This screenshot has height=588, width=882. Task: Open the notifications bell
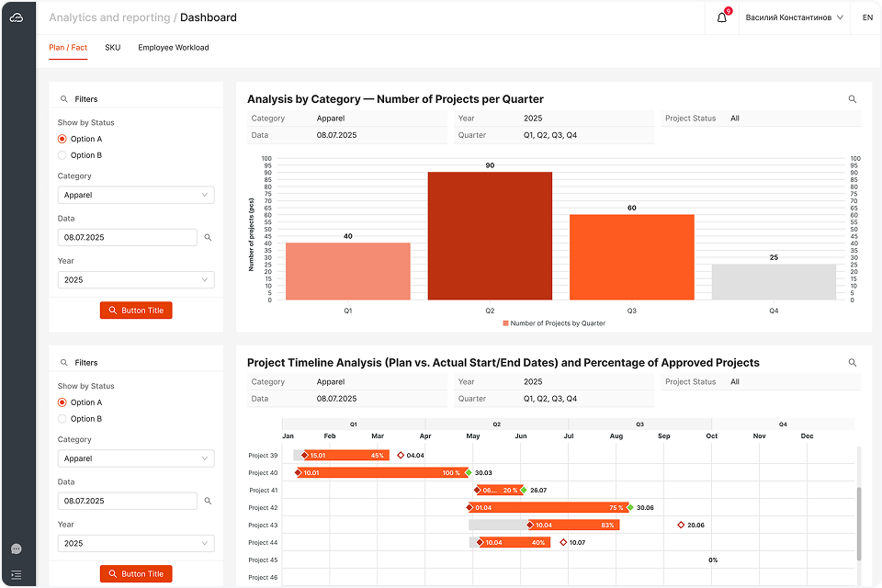pyautogui.click(x=721, y=17)
